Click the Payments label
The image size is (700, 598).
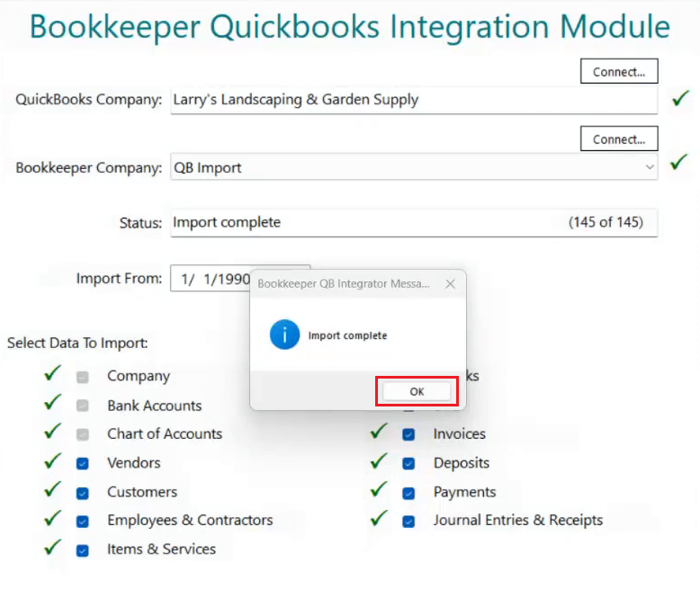(465, 492)
